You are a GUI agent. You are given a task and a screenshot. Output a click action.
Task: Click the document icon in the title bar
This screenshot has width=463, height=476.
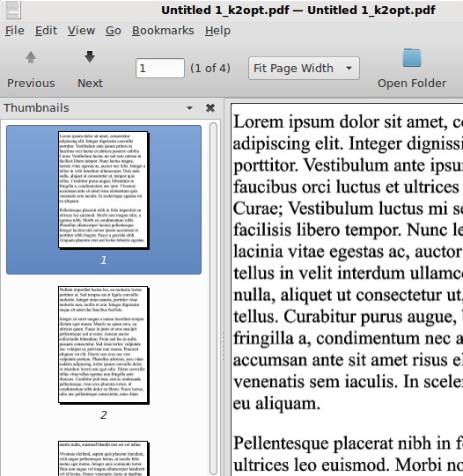13,10
